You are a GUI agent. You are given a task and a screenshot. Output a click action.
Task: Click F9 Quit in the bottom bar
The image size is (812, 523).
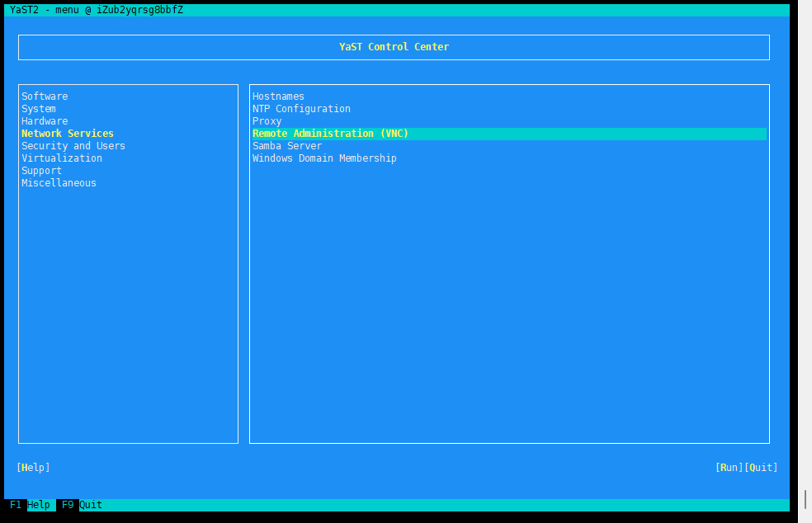coord(82,505)
